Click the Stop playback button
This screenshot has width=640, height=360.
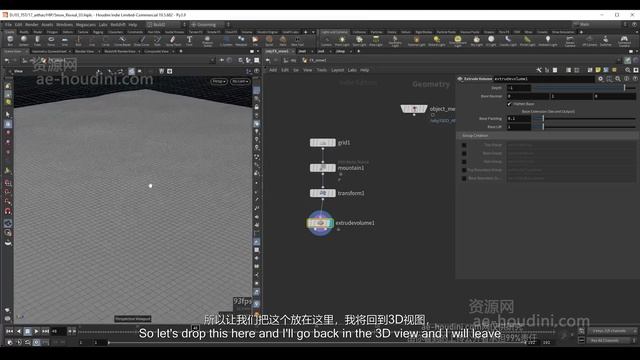point(27,331)
